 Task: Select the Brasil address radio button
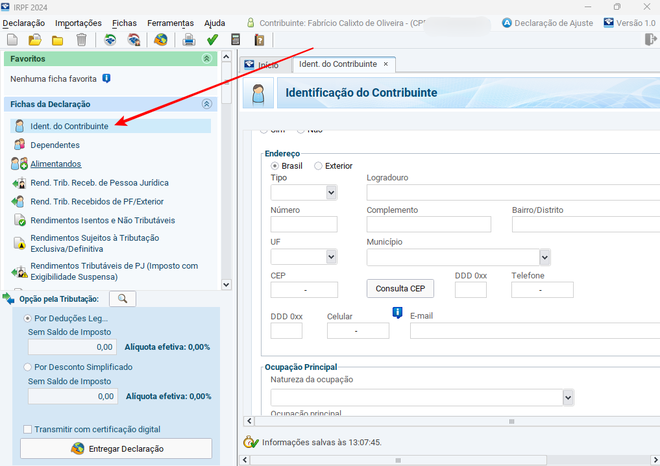pyautogui.click(x=275, y=166)
